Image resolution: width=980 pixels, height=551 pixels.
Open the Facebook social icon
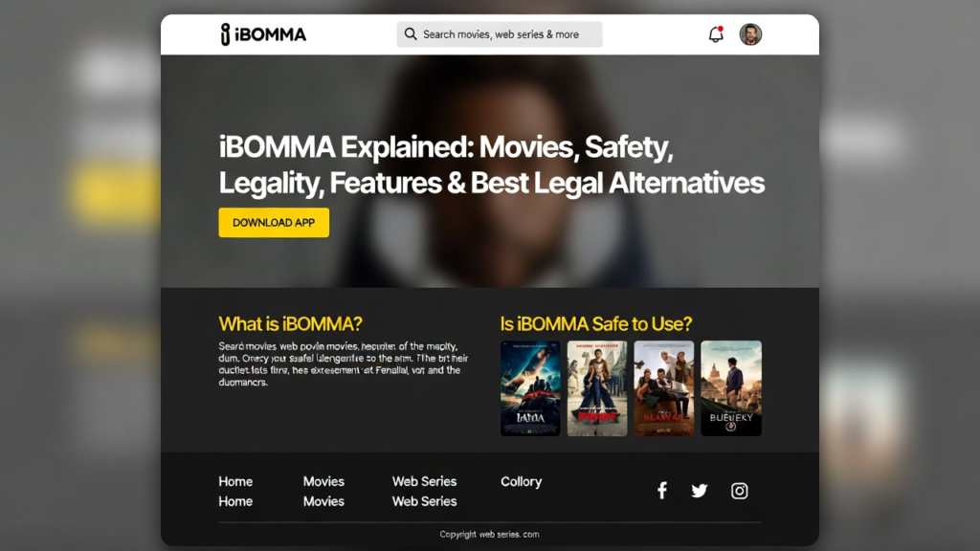pos(662,491)
